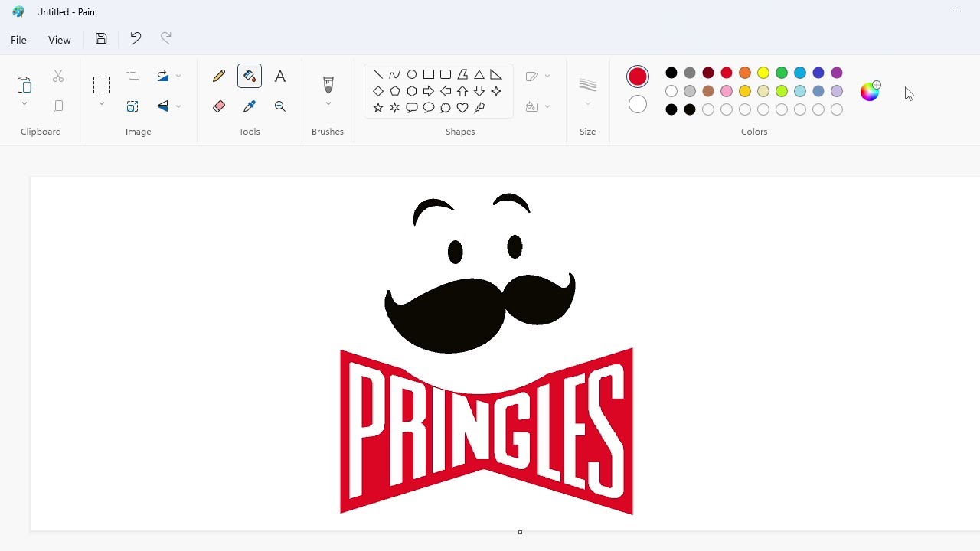The image size is (980, 551).
Task: Select the Magnifier tool
Action: coord(280,106)
